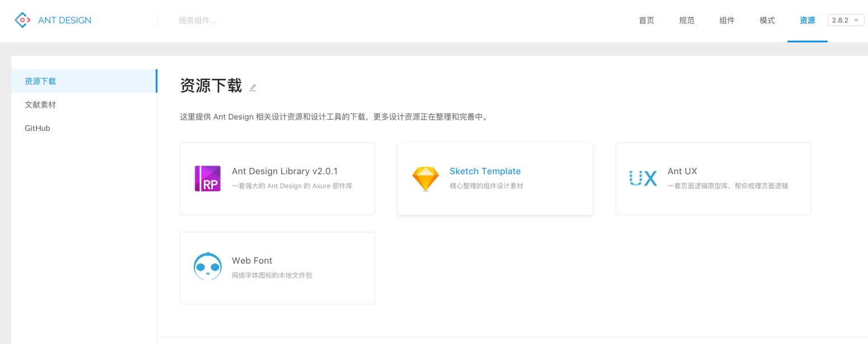868x344 pixels.
Task: Click the Ant Design Library v2.0.1 title
Action: 284,171
